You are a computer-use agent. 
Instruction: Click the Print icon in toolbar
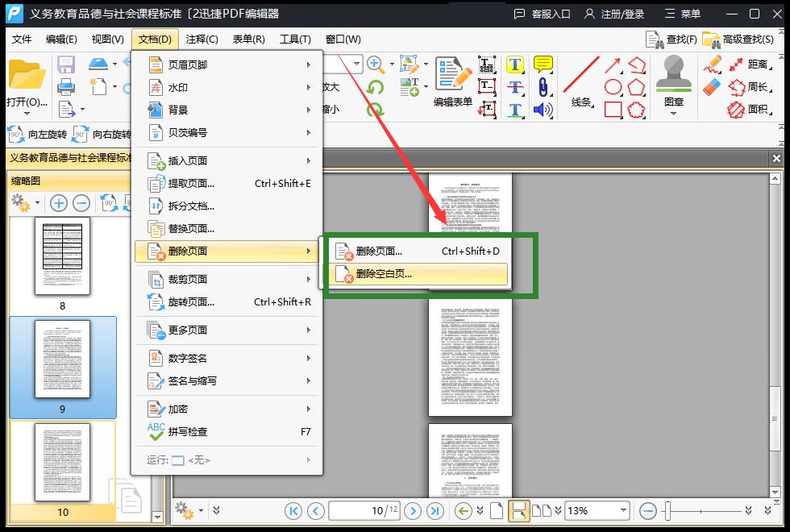click(66, 86)
